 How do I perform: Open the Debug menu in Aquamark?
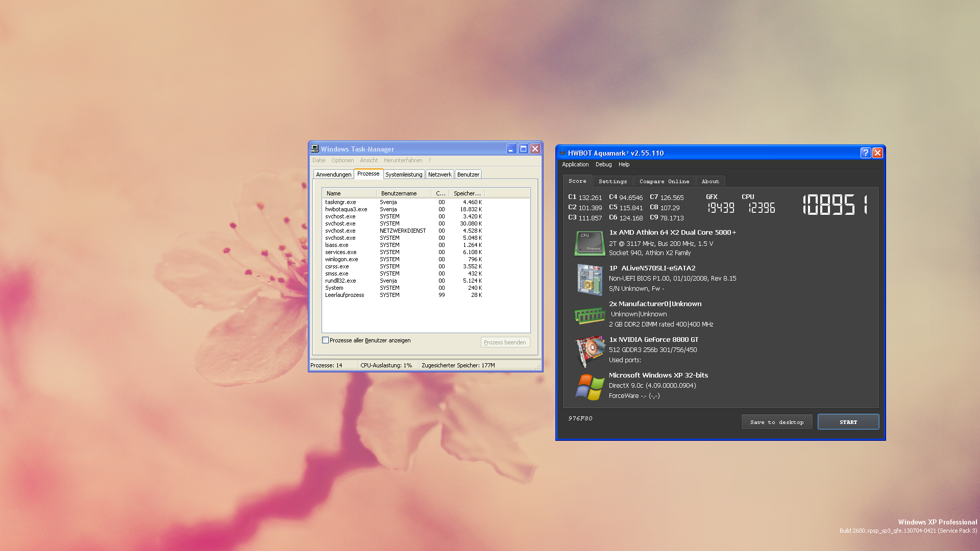tap(603, 164)
